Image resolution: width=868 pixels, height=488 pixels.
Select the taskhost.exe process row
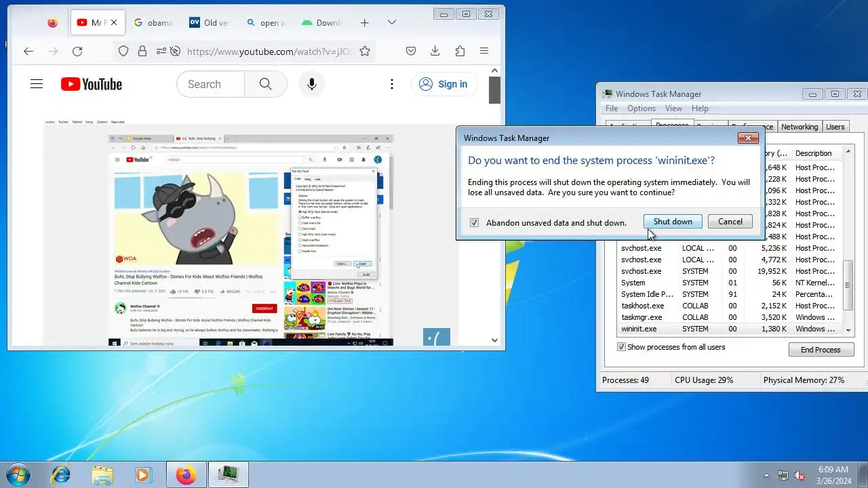730,306
